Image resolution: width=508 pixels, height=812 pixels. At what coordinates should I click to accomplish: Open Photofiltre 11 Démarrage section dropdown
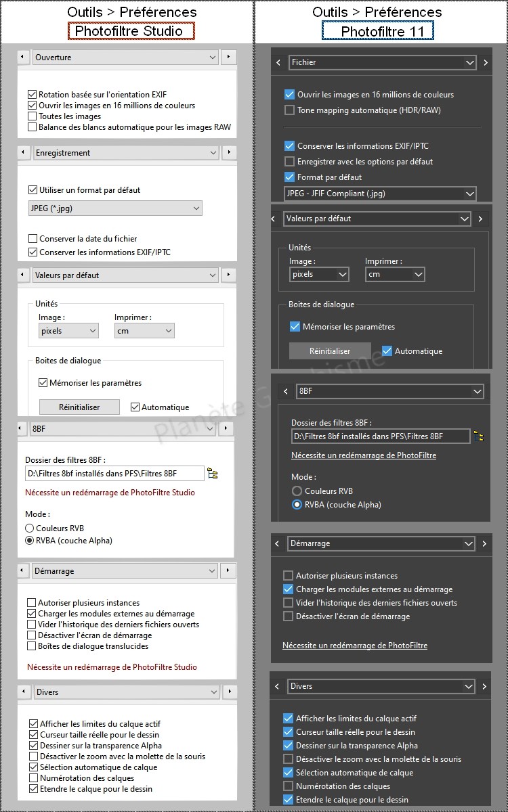[381, 543]
